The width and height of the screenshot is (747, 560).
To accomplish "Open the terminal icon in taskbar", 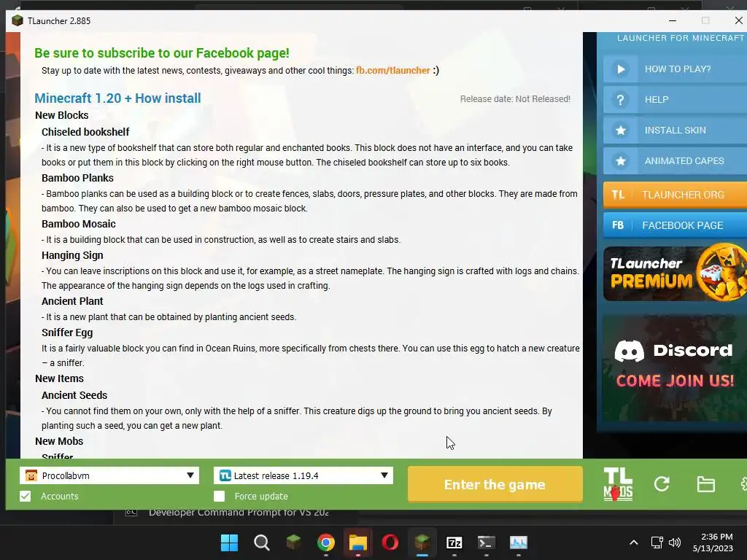I will click(486, 542).
